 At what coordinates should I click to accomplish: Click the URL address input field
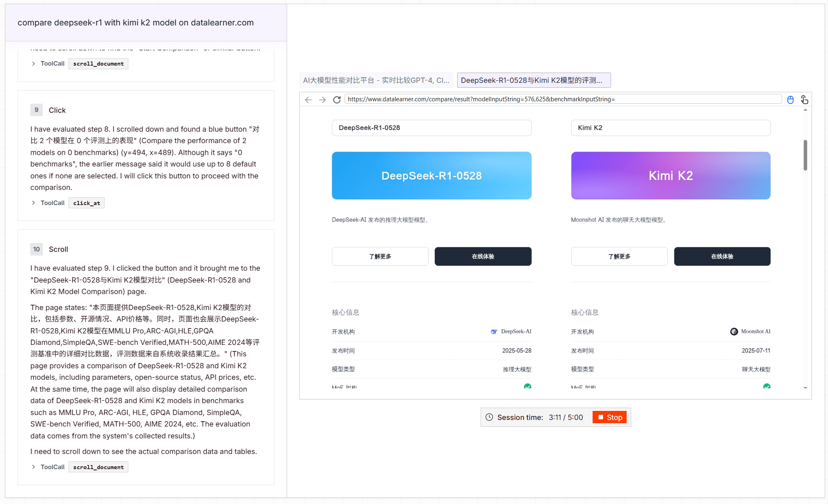pyautogui.click(x=563, y=99)
